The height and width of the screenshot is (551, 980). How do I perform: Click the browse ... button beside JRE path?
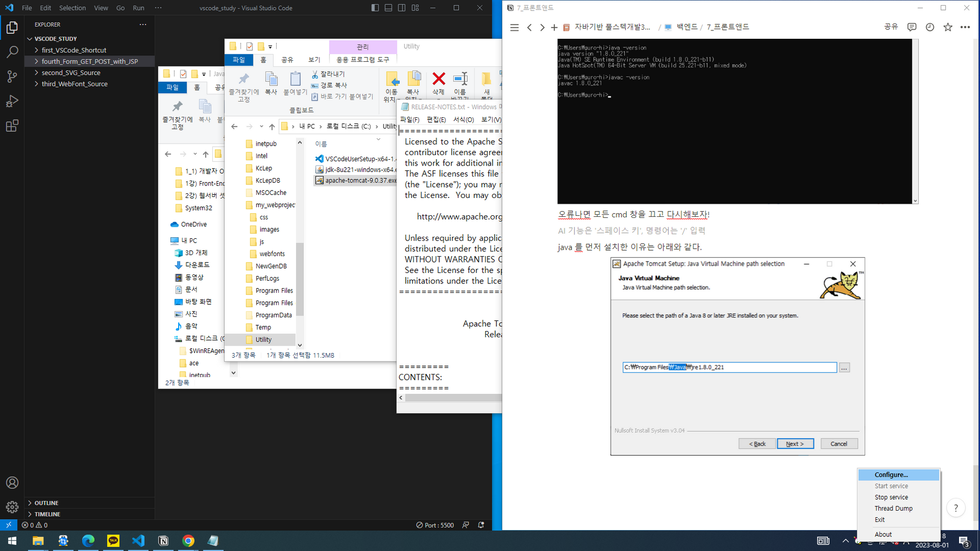pyautogui.click(x=844, y=368)
